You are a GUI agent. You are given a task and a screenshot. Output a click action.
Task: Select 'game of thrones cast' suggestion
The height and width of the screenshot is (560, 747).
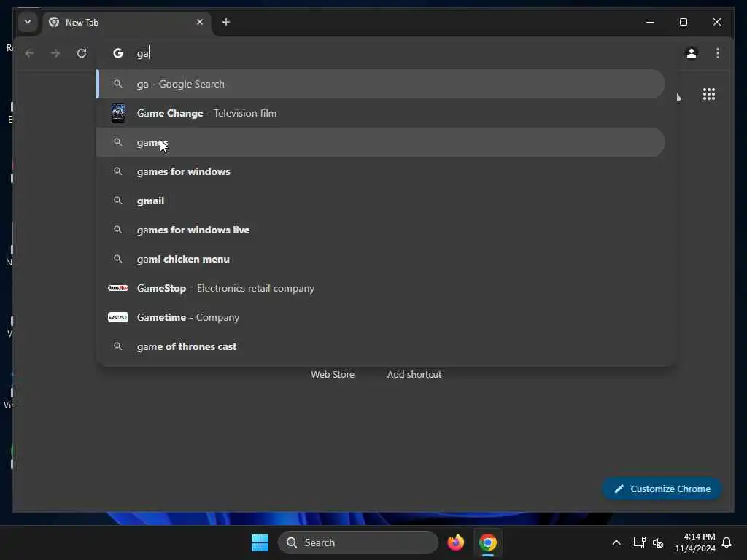(381, 346)
